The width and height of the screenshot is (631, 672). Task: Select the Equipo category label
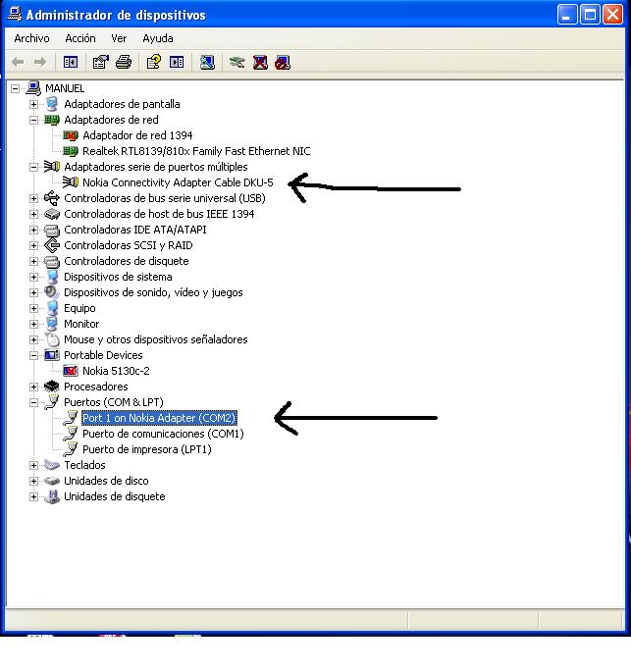tap(79, 308)
